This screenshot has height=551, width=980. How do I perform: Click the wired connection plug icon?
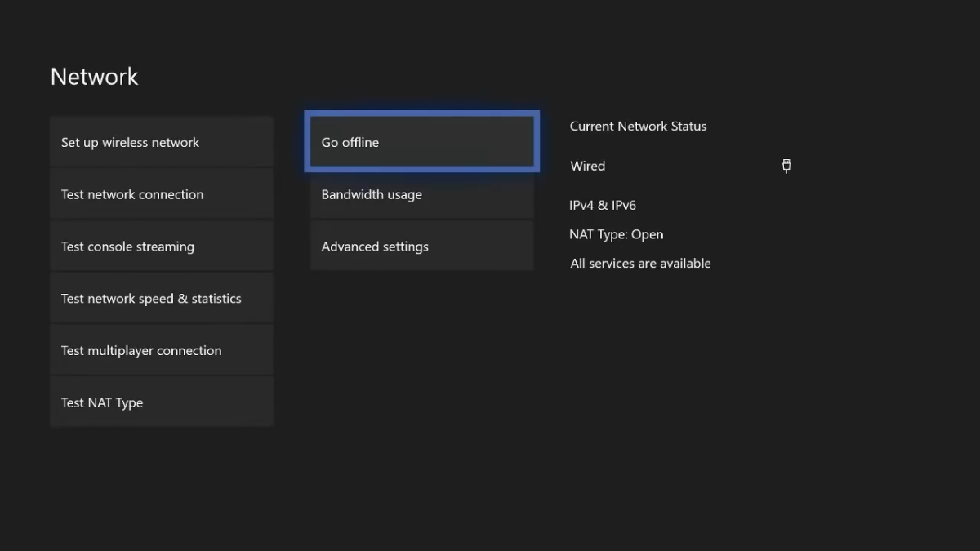tap(786, 166)
